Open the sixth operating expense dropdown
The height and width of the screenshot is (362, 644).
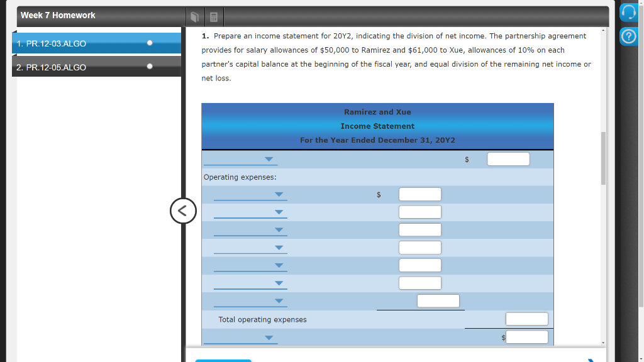tap(250, 283)
